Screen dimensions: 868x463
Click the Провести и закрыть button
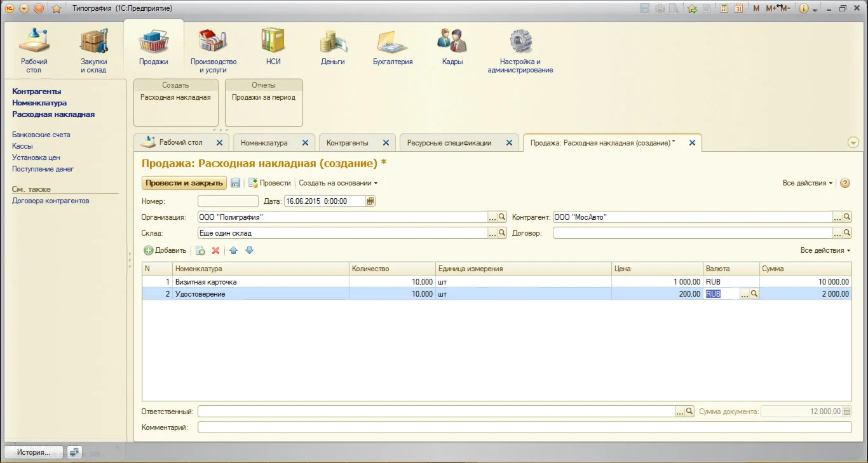pos(184,183)
